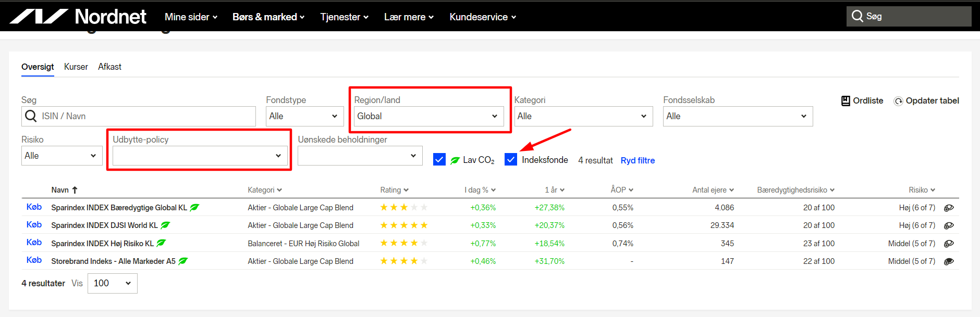The height and width of the screenshot is (317, 980).
Task: Open the Vis 100 results-per-page dropdown
Action: (x=113, y=283)
